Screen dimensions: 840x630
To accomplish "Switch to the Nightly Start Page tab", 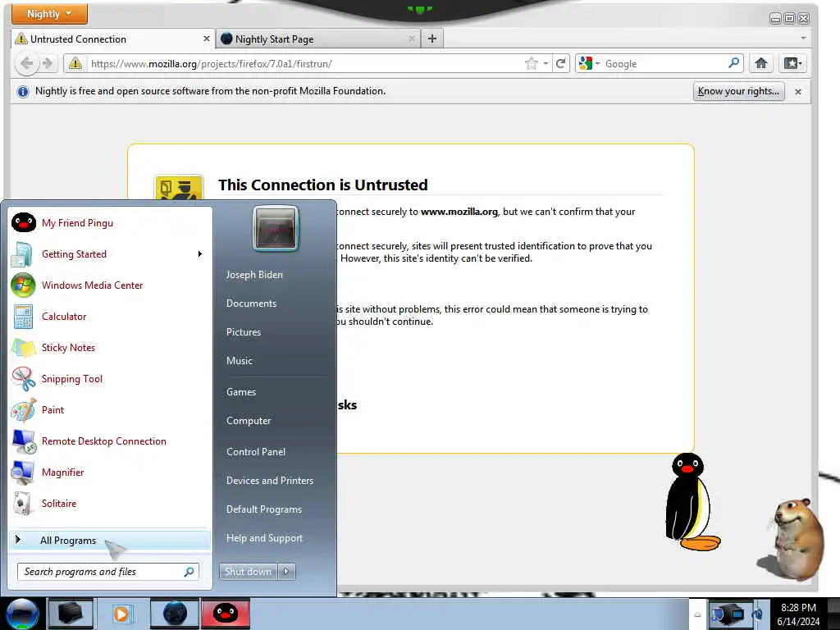I will (x=318, y=39).
